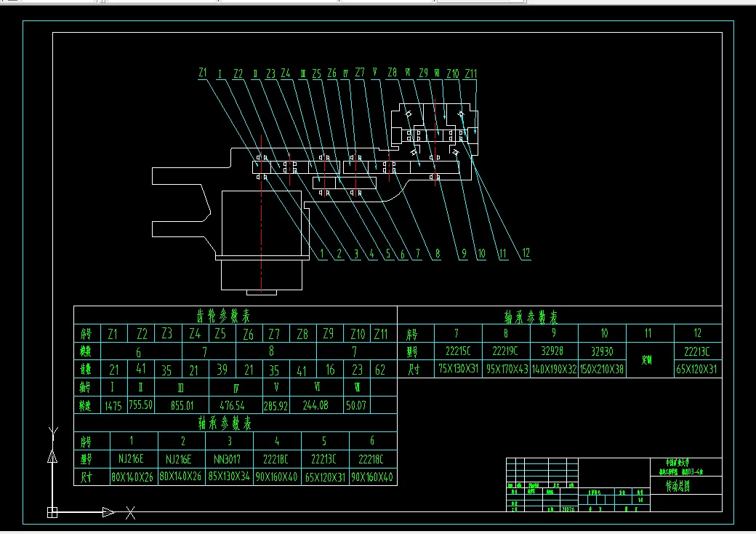This screenshot has width=756, height=534.
Task: Select speed value 244.08
Action: (315, 405)
